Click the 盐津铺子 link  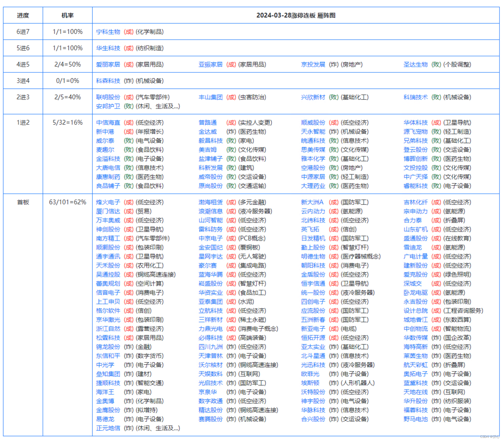pyautogui.click(x=211, y=159)
